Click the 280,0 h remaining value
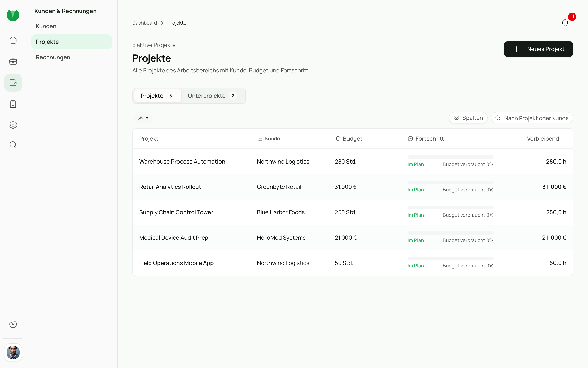 pyautogui.click(x=556, y=162)
